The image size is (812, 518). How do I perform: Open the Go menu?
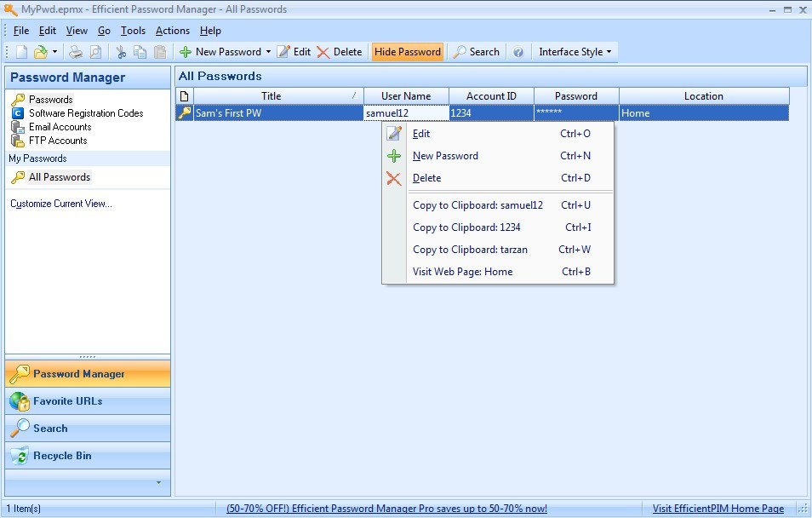[104, 31]
